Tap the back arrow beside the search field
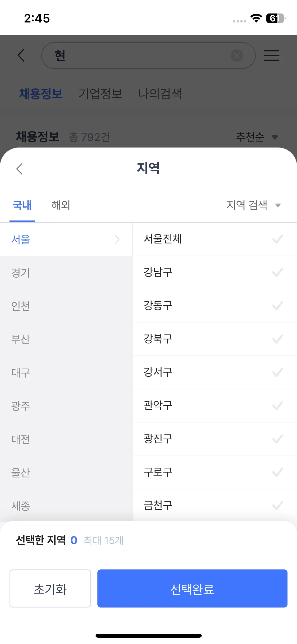This screenshot has height=644, width=297. click(21, 55)
